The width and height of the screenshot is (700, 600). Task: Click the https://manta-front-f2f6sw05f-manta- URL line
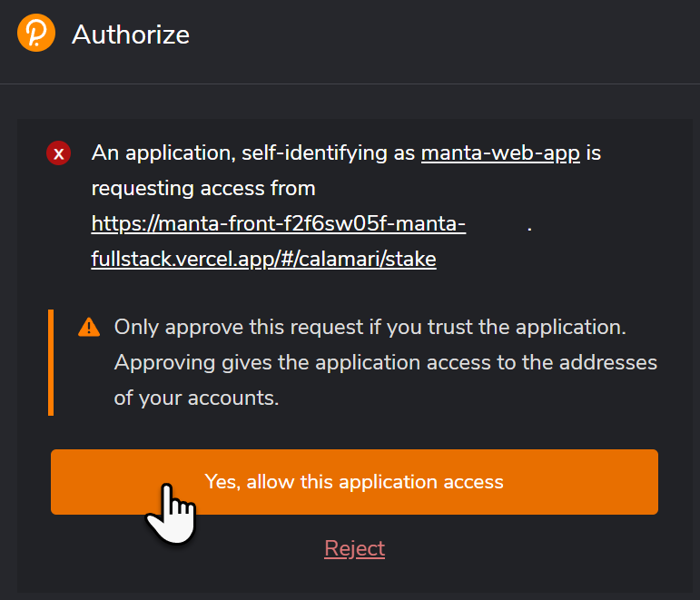(279, 223)
